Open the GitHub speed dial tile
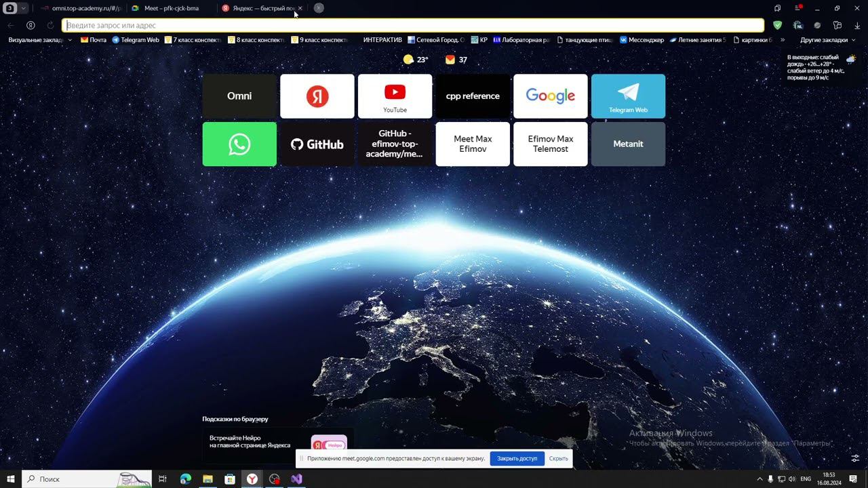This screenshot has height=488, width=868. coord(317,144)
